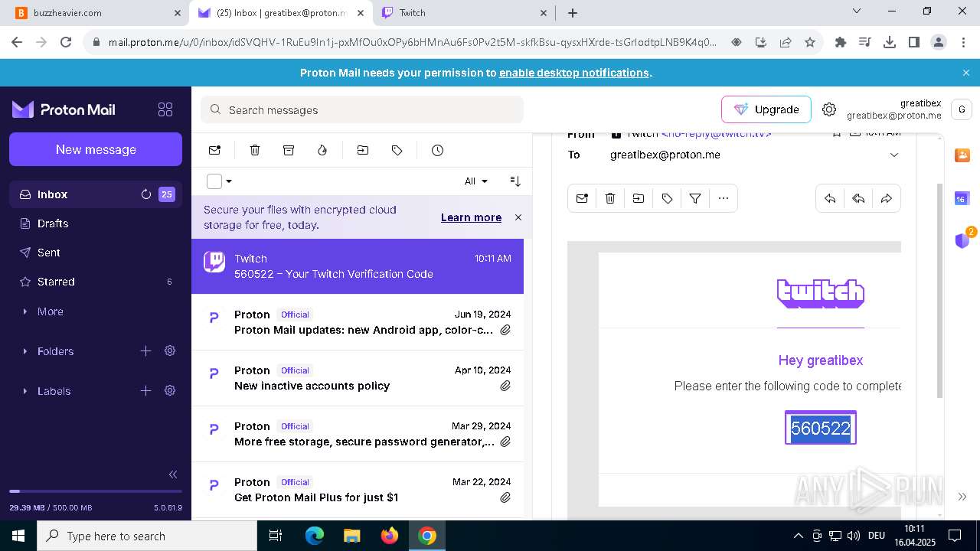Switch to buzzheavier.com browser tab
This screenshot has height=551, width=980.
(98, 13)
